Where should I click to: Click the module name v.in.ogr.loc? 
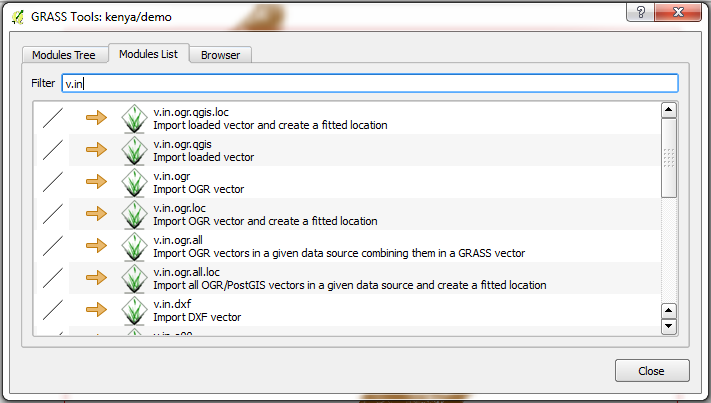pyautogui.click(x=180, y=209)
